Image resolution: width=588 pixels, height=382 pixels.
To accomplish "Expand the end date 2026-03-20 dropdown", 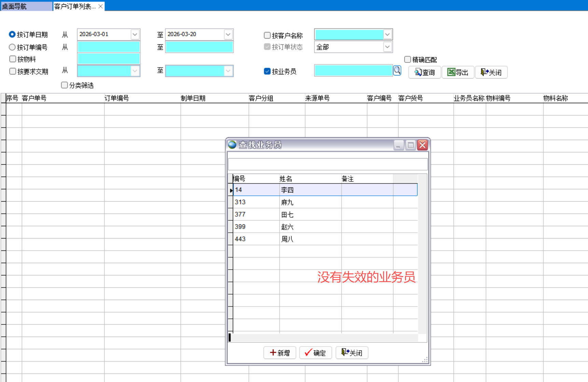I will 228,35.
